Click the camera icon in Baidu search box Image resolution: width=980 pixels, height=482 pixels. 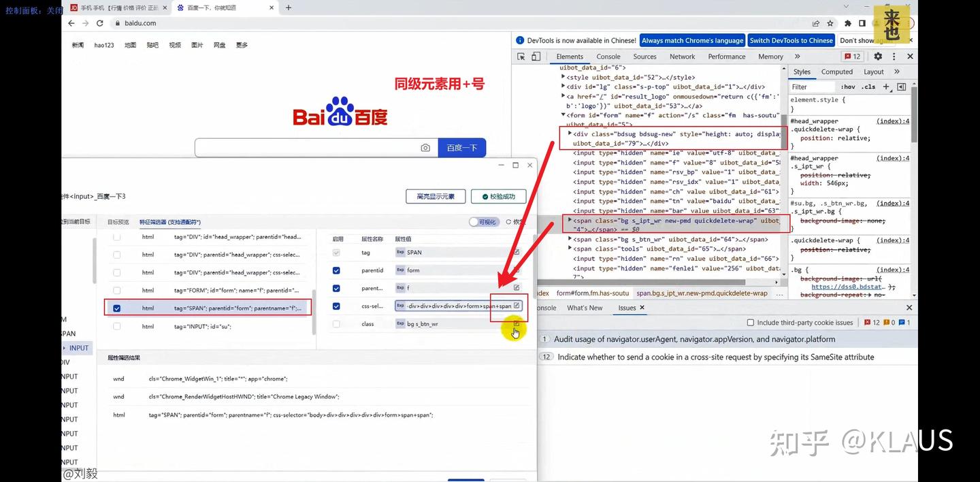click(x=425, y=148)
